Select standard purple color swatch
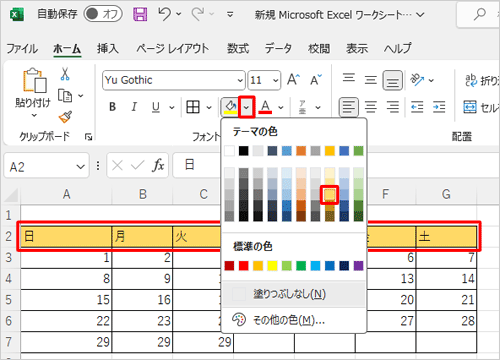Image resolution: width=500 pixels, height=360 pixels. click(x=358, y=266)
